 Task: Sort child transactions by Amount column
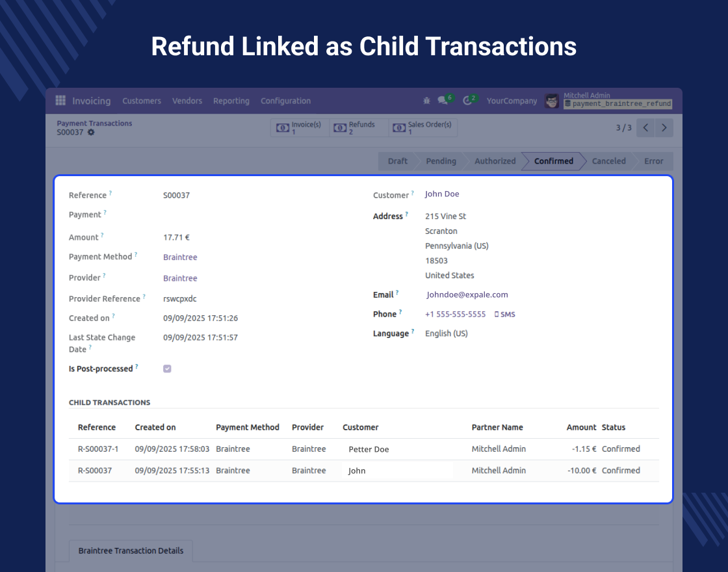581,428
